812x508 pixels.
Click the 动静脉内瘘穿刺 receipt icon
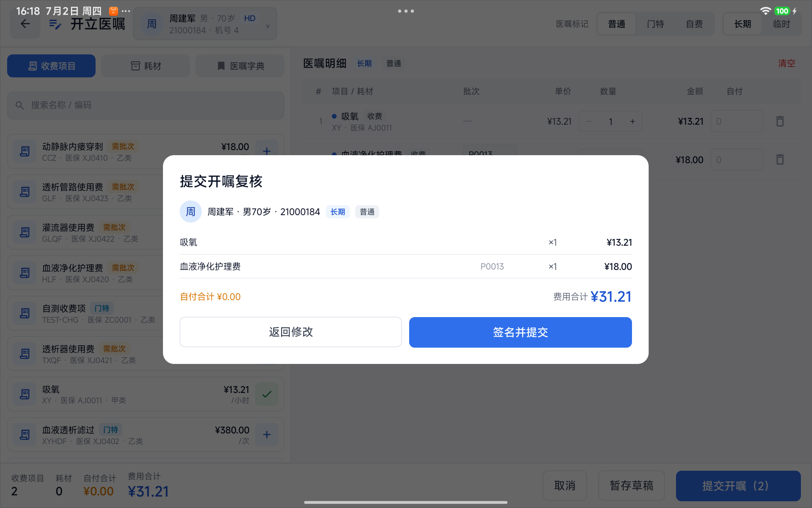25,151
